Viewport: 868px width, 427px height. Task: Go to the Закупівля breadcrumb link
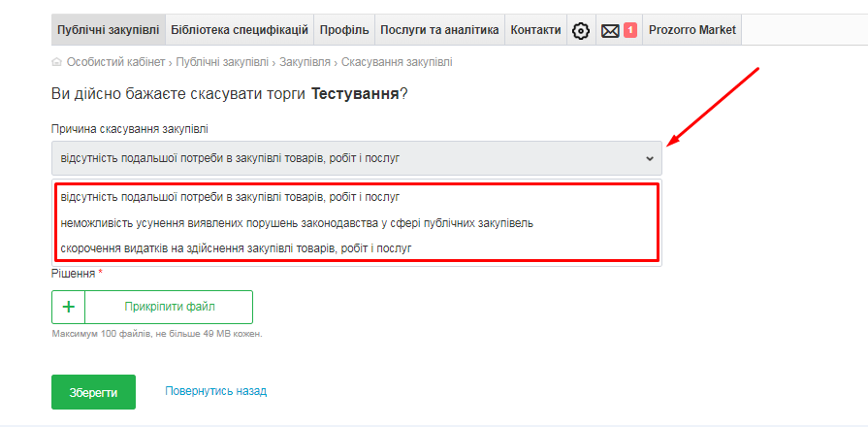pyautogui.click(x=305, y=62)
